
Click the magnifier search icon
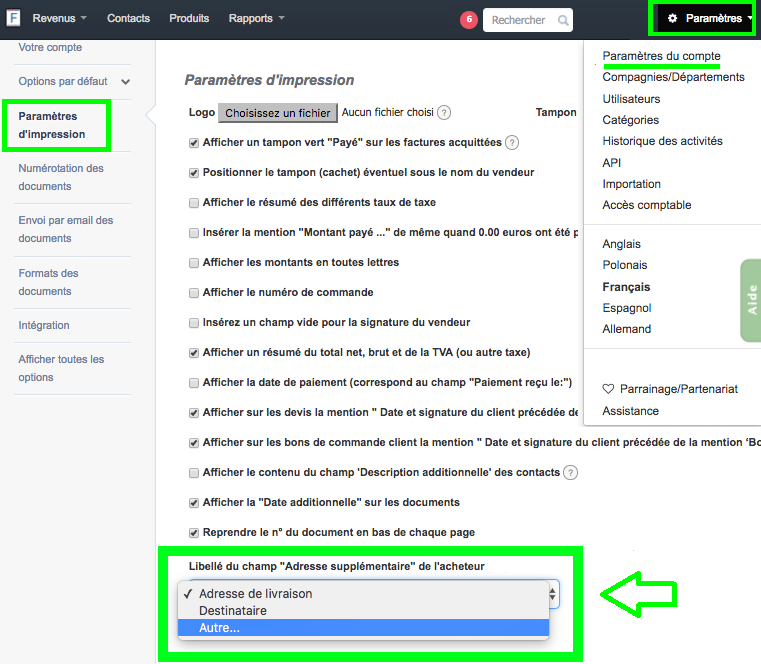click(x=563, y=20)
